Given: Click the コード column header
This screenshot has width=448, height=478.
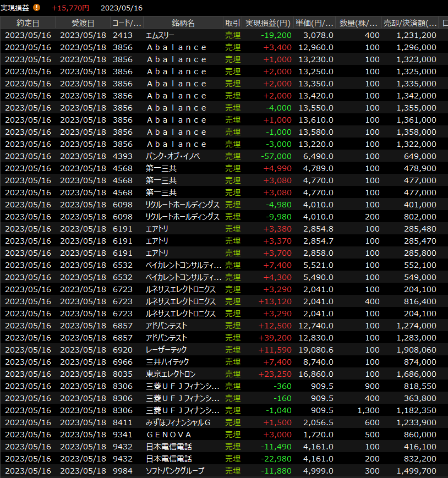Looking at the screenshot, I should pyautogui.click(x=127, y=23).
